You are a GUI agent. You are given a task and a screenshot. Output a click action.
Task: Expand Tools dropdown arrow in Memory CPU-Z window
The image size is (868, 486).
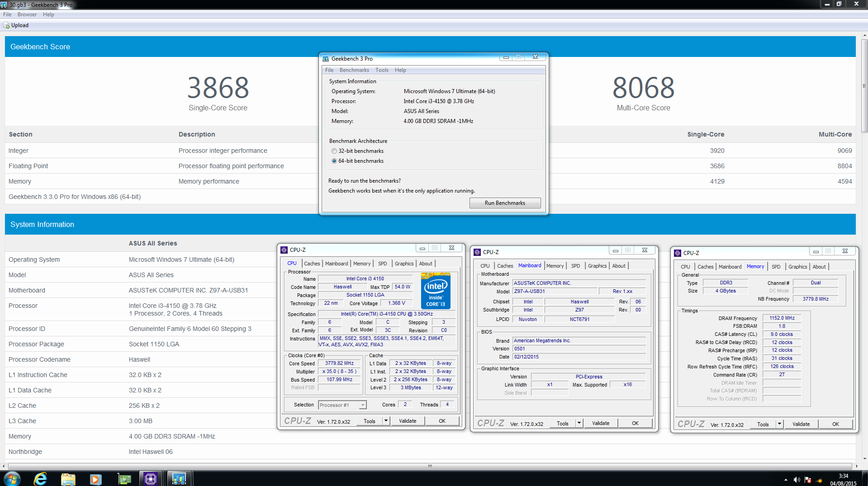tap(779, 424)
